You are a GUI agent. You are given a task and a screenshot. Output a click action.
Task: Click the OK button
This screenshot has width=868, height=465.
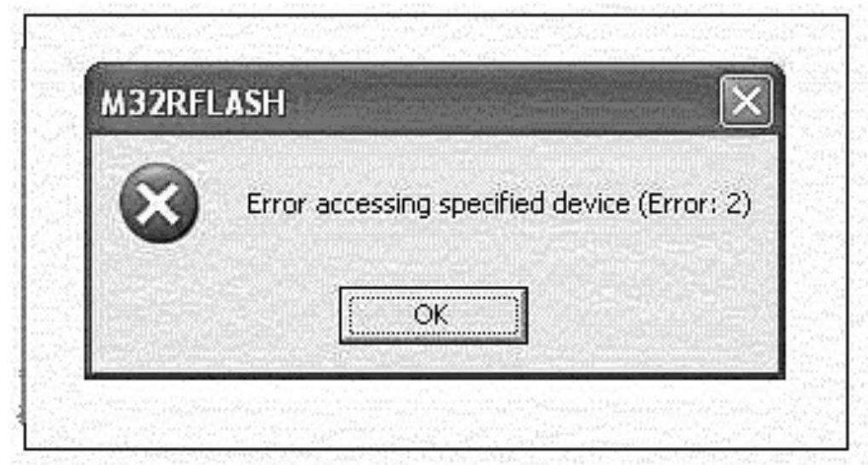[434, 315]
